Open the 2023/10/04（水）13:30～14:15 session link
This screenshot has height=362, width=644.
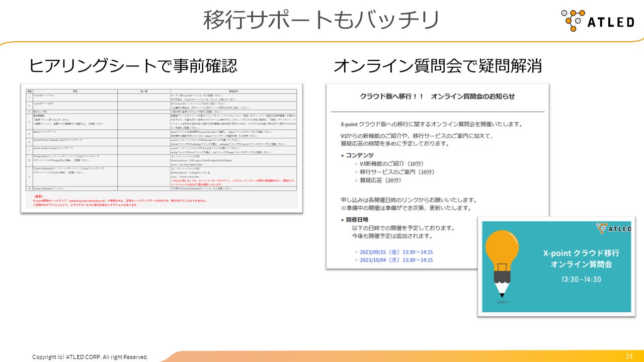[396, 260]
